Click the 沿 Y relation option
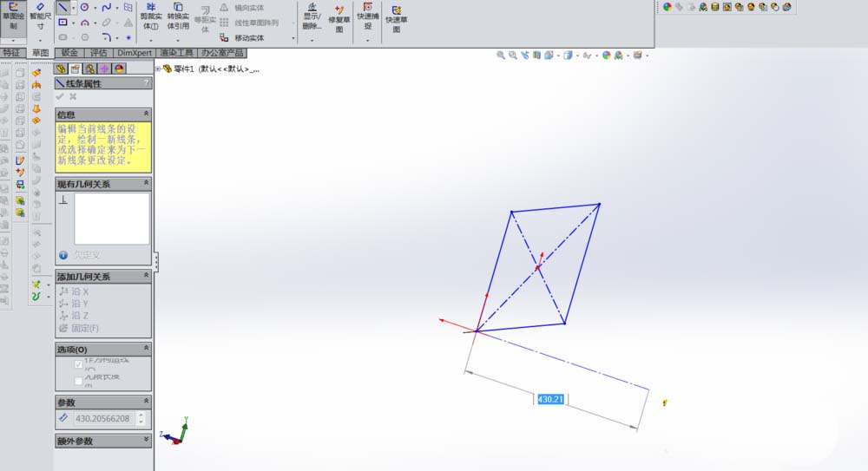This screenshot has width=868, height=471. (x=74, y=304)
